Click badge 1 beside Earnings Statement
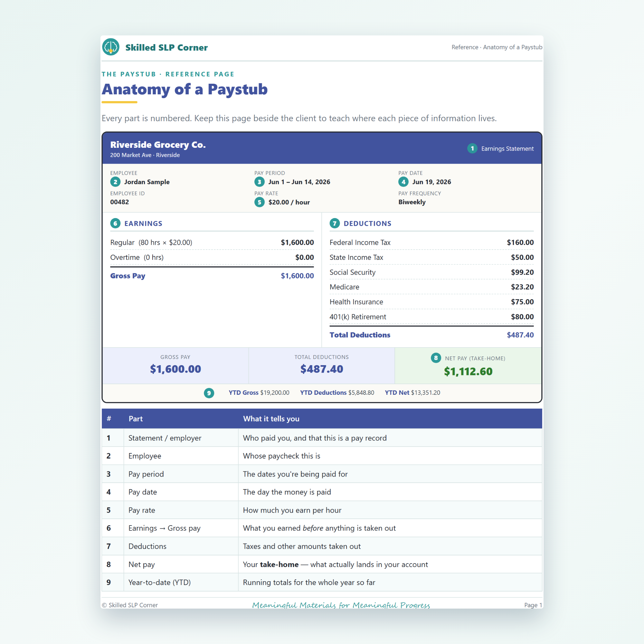The height and width of the screenshot is (644, 644). point(472,148)
